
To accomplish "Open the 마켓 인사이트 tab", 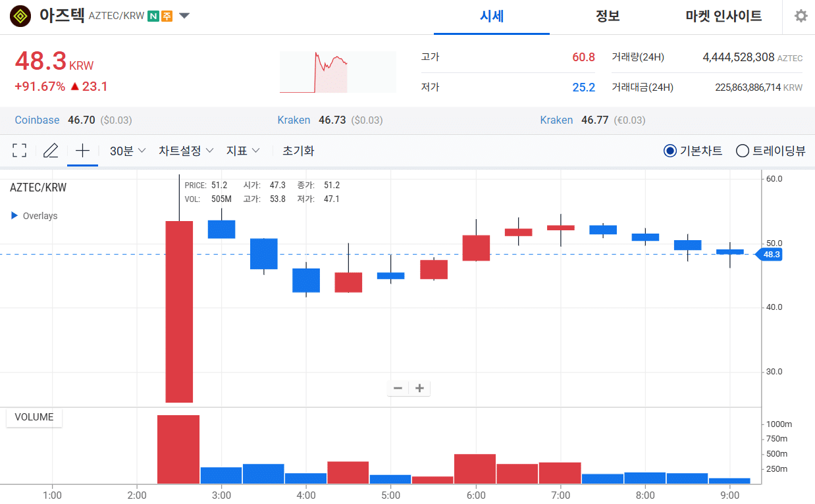I will 723,16.
